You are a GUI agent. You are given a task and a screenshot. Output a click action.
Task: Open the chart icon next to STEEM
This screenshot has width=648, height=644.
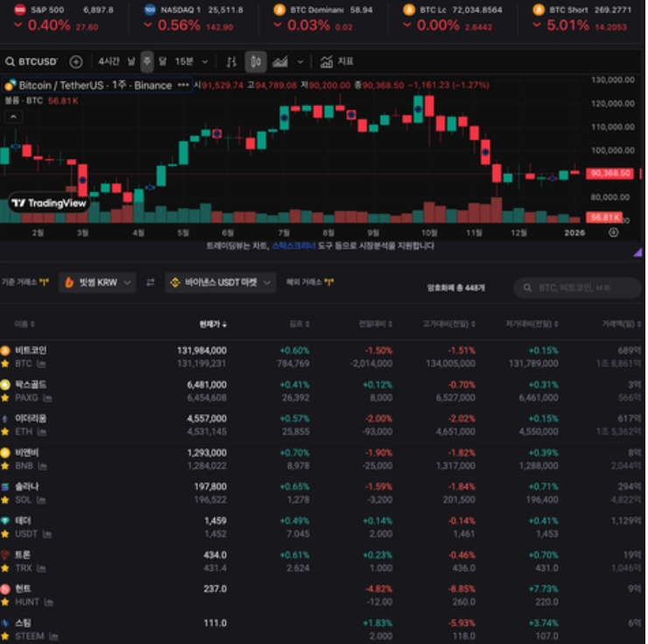pyautogui.click(x=53, y=637)
